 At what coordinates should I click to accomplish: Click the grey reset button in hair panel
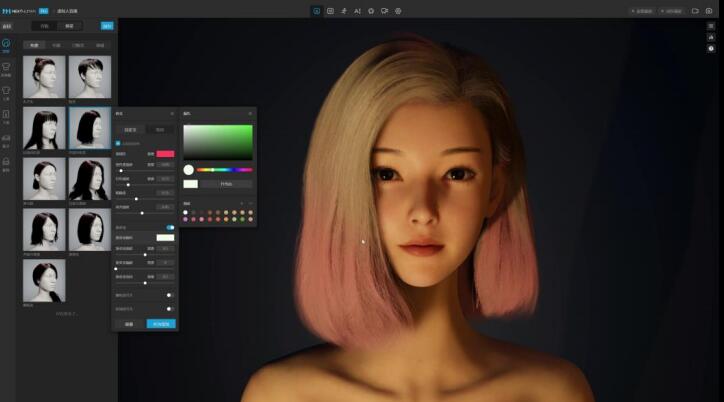click(x=129, y=324)
